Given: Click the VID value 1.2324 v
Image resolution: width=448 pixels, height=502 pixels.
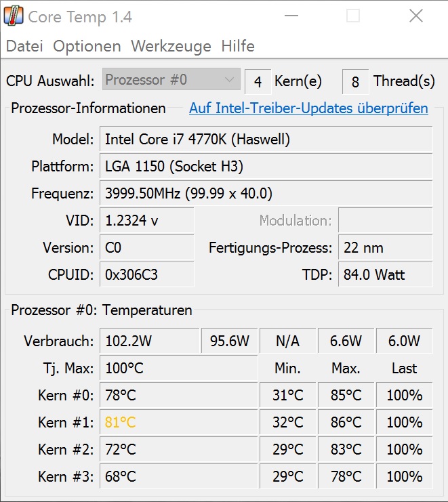Looking at the screenshot, I should [146, 220].
